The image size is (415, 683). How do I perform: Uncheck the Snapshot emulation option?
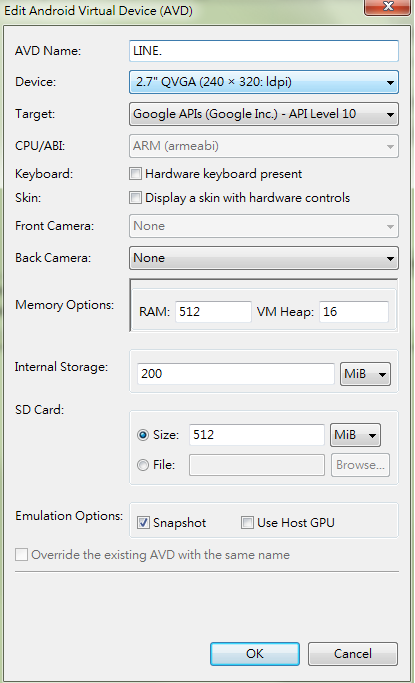click(143, 522)
